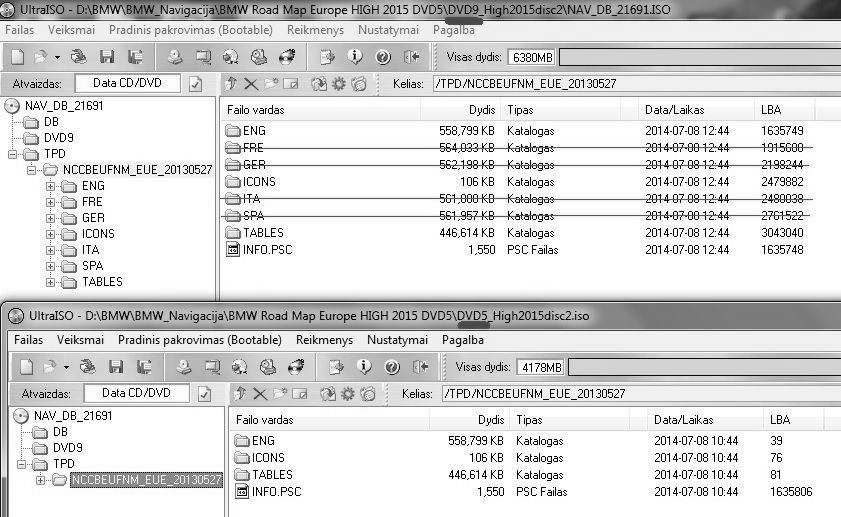
Task: Toggle the checkbox next to Data CD/DVD in the lower window
Action: click(x=205, y=394)
